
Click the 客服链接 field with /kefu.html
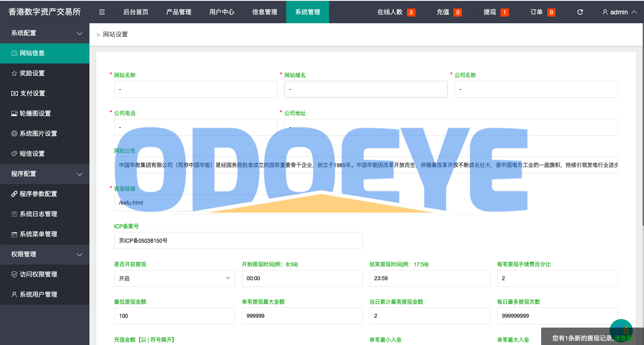pyautogui.click(x=238, y=203)
